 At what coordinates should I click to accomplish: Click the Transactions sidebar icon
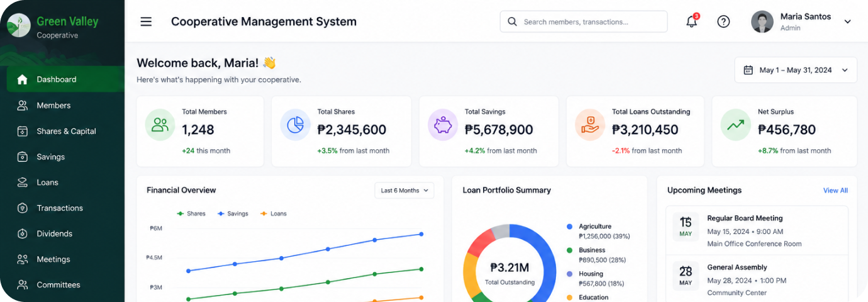pyautogui.click(x=23, y=208)
